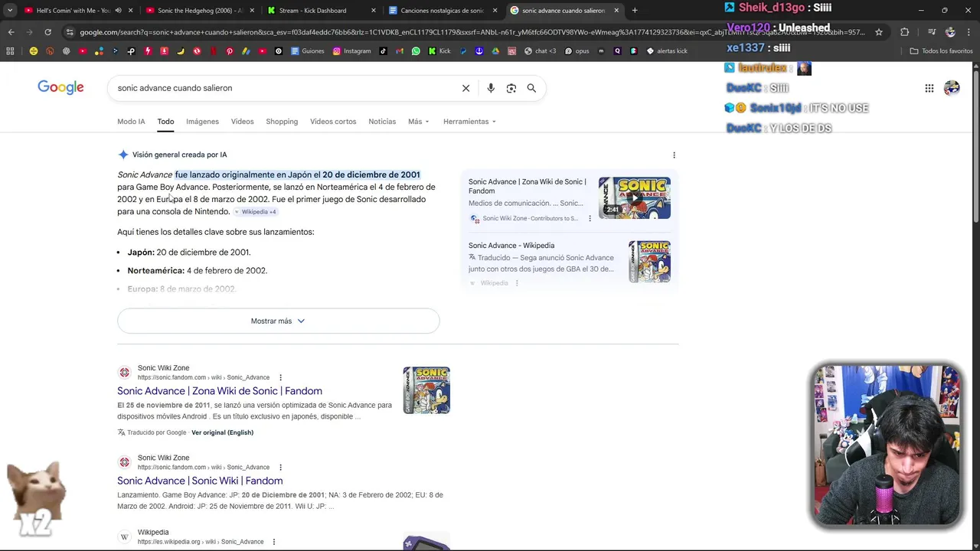Open the apps grid in the bookmarks bar

click(x=10, y=51)
